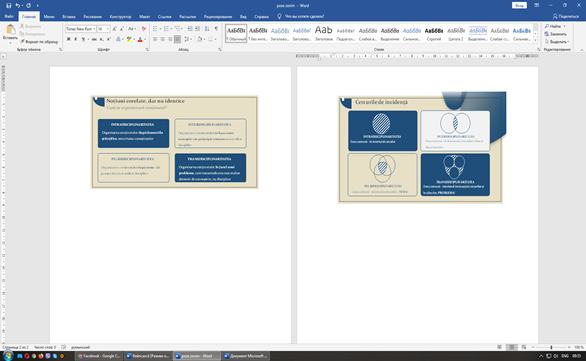Toggle italic formatting
This screenshot has width=586, height=361.
pyautogui.click(x=75, y=39)
